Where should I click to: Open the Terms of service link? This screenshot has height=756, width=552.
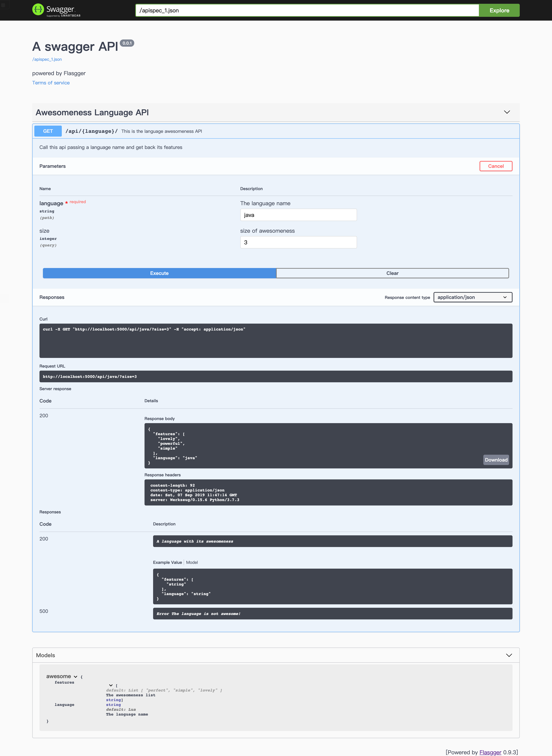tap(51, 83)
